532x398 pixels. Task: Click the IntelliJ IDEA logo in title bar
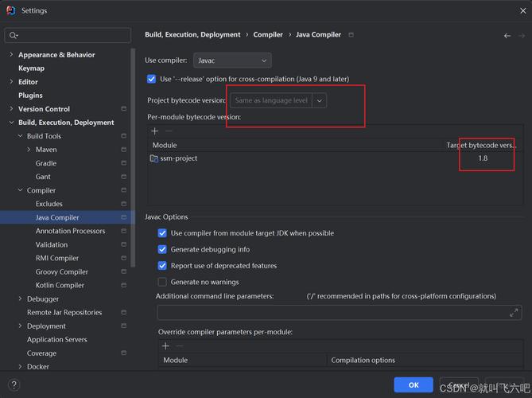11,10
